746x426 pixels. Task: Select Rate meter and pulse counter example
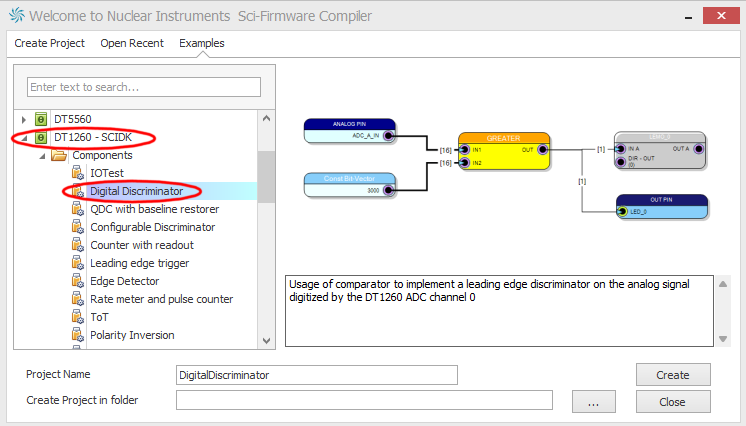tap(162, 299)
